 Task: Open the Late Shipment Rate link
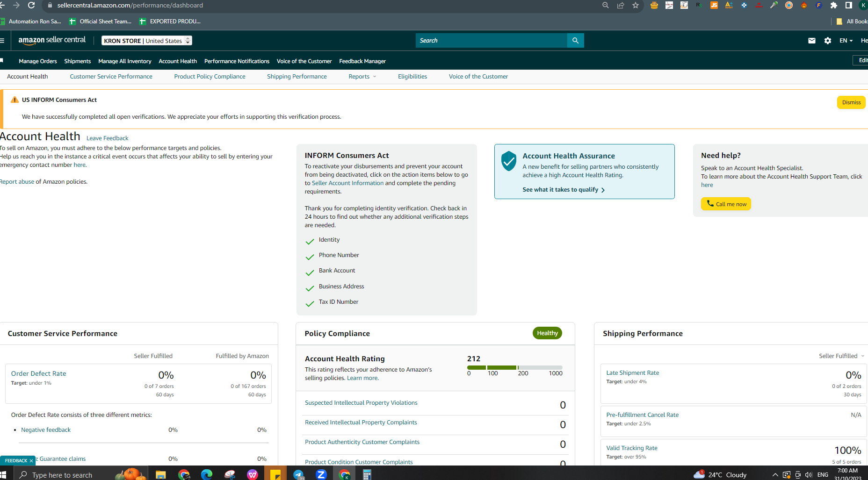[x=633, y=373]
